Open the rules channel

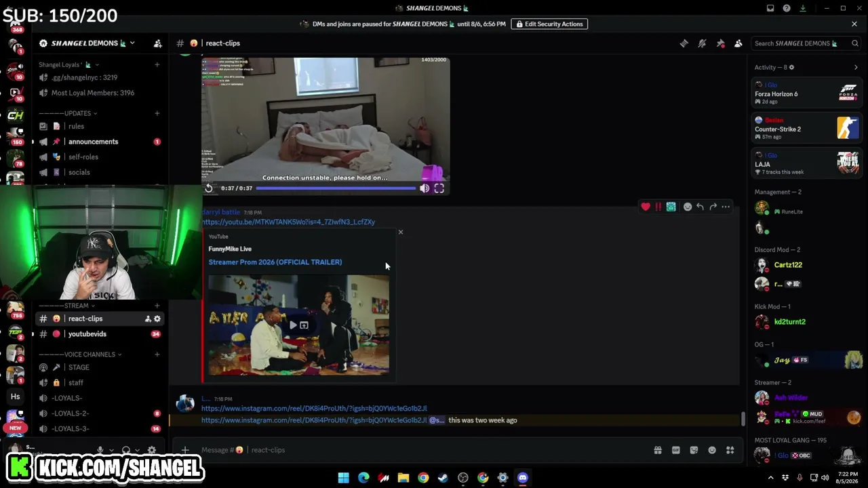tap(100, 126)
